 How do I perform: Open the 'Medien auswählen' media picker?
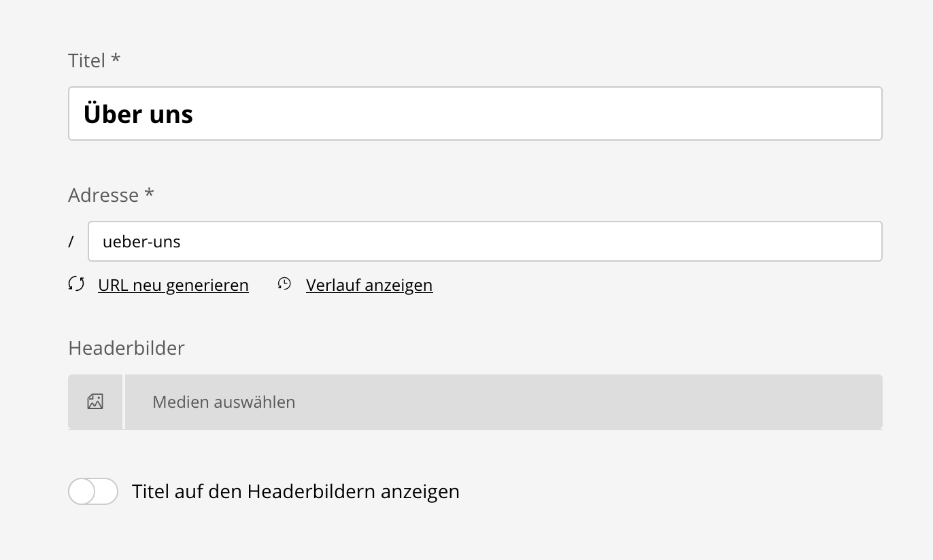(x=503, y=402)
